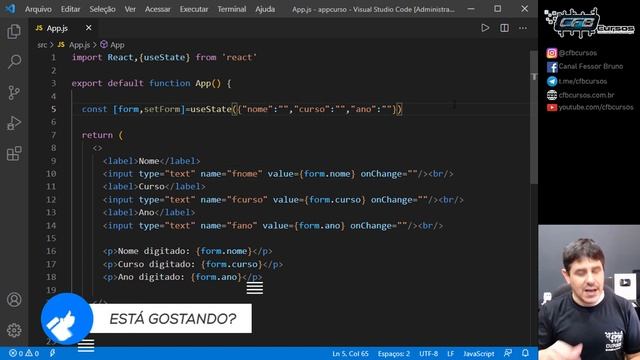Click the status bar icon right of the warnings count
The height and width of the screenshot is (360, 640).
tap(53, 353)
